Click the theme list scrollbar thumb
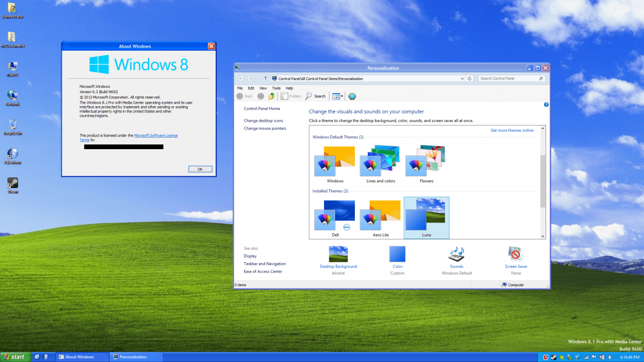The width and height of the screenshot is (644, 362). (x=543, y=181)
